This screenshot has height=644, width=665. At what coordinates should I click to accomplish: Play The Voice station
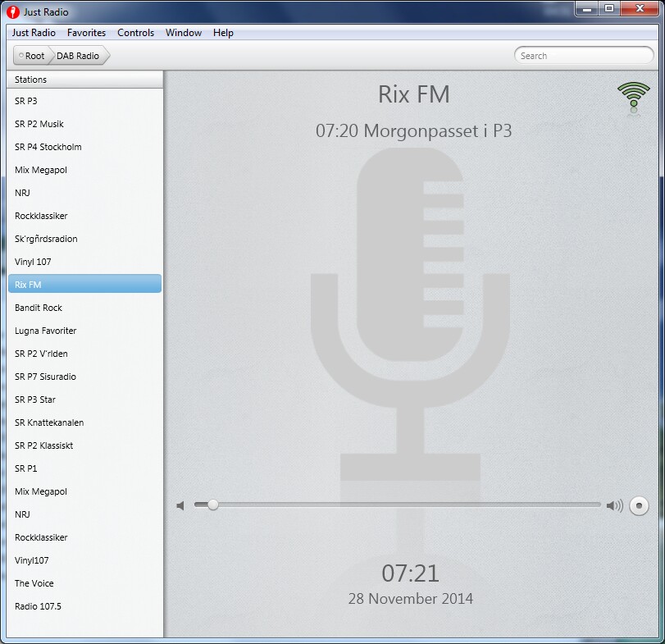(x=34, y=583)
